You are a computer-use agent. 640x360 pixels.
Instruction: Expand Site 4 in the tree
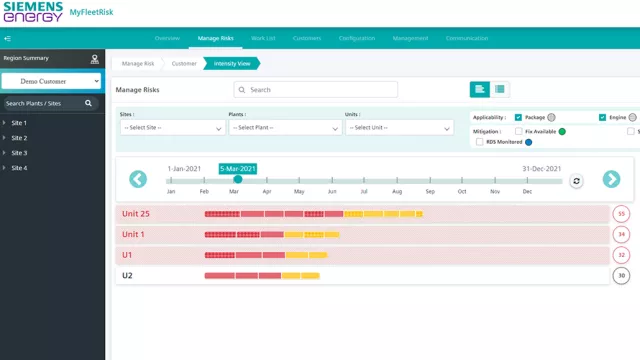click(4, 168)
